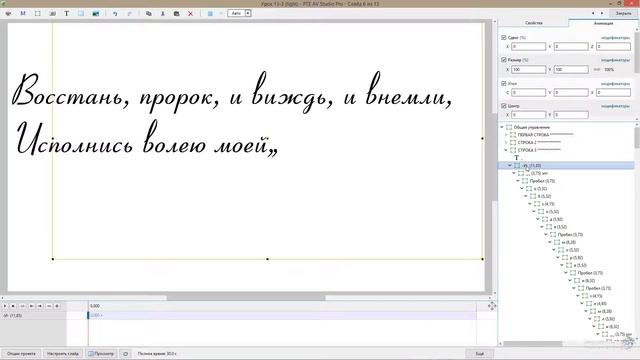This screenshot has height=360, width=640.
Task: Copy the selected object via toolbar
Action: (x=149, y=13)
